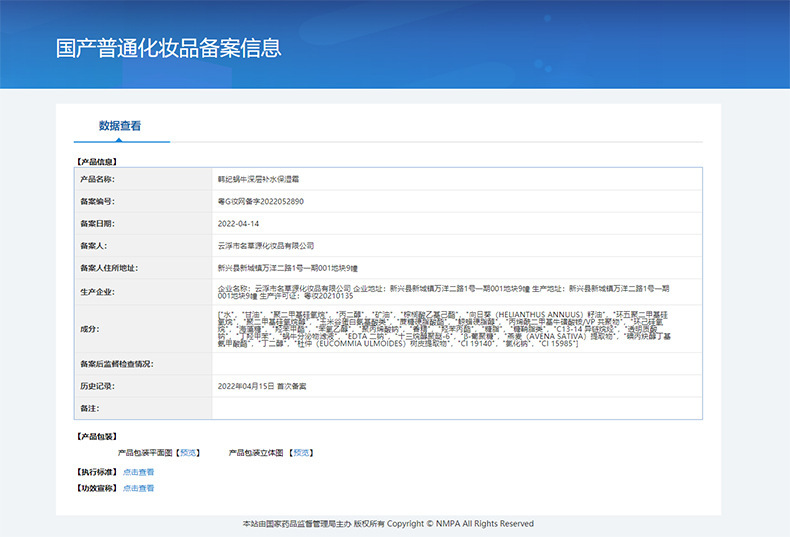This screenshot has width=790, height=537.
Task: Click the 成分 row label
Action: coord(90,329)
